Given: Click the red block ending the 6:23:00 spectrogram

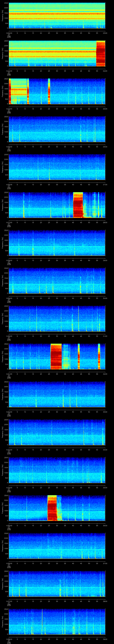Looking at the screenshot, I should click(x=101, y=54).
